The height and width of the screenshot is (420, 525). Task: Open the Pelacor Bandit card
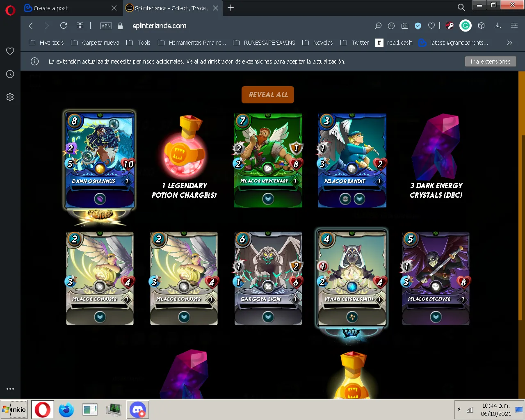pyautogui.click(x=352, y=160)
